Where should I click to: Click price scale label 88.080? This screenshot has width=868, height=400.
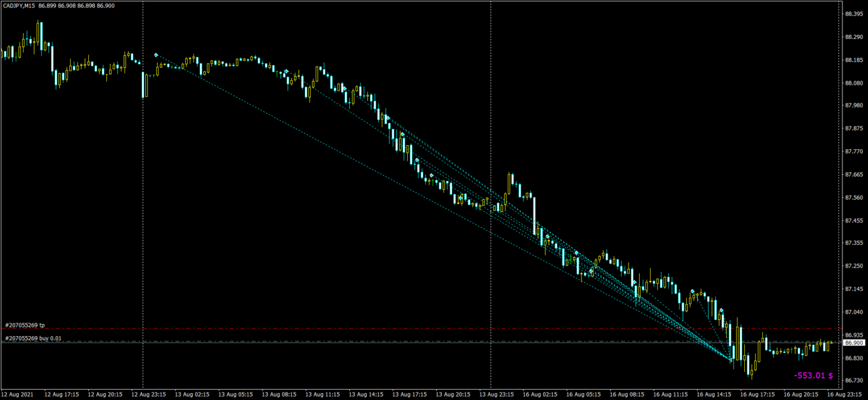(x=854, y=83)
